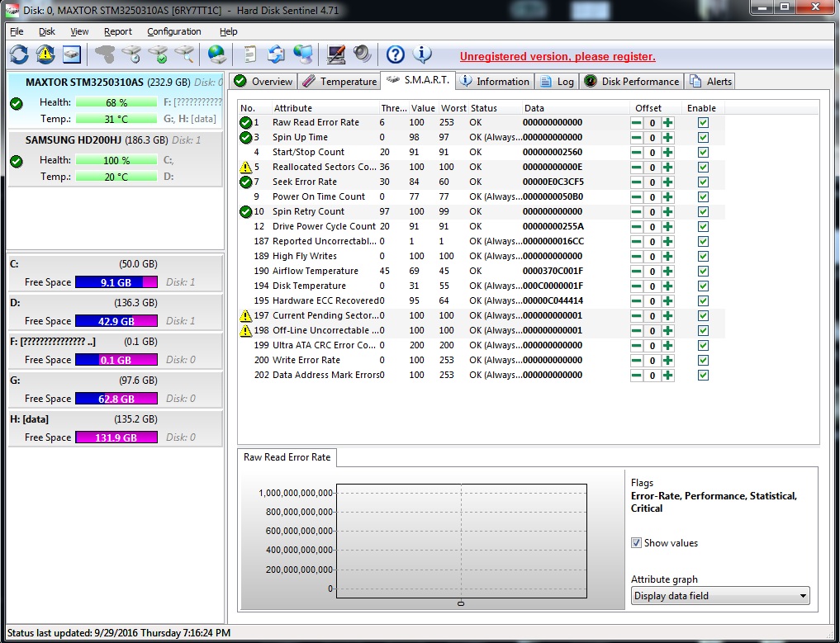The height and width of the screenshot is (643, 840).
Task: Toggle the Show values checkbox
Action: 636,543
